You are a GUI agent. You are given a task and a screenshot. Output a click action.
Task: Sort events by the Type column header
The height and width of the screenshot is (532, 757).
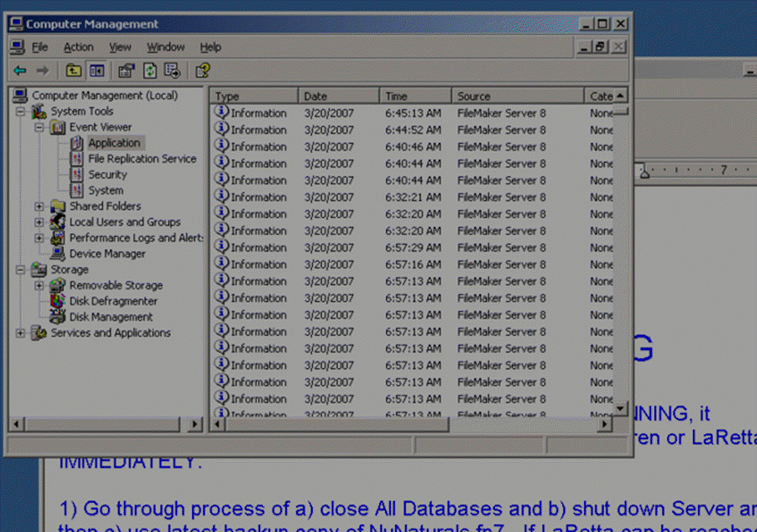(x=254, y=96)
